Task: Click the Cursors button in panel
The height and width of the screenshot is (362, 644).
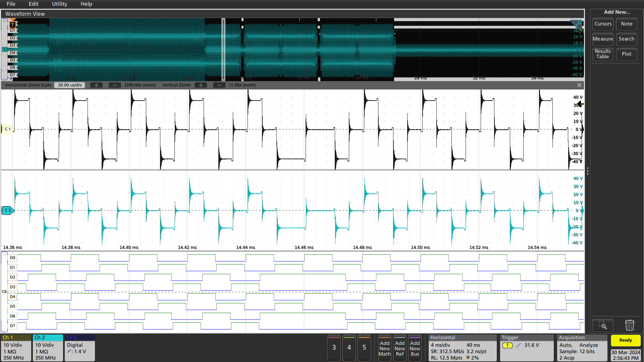Action: (x=602, y=23)
